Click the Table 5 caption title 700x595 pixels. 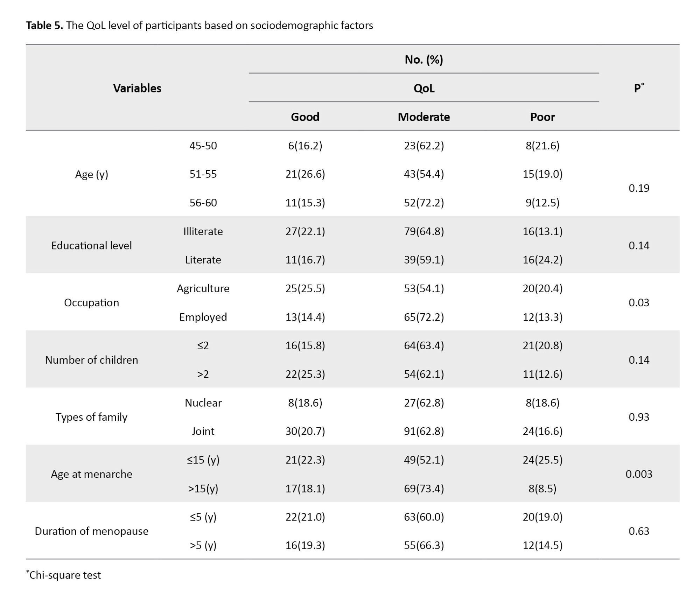click(x=199, y=26)
